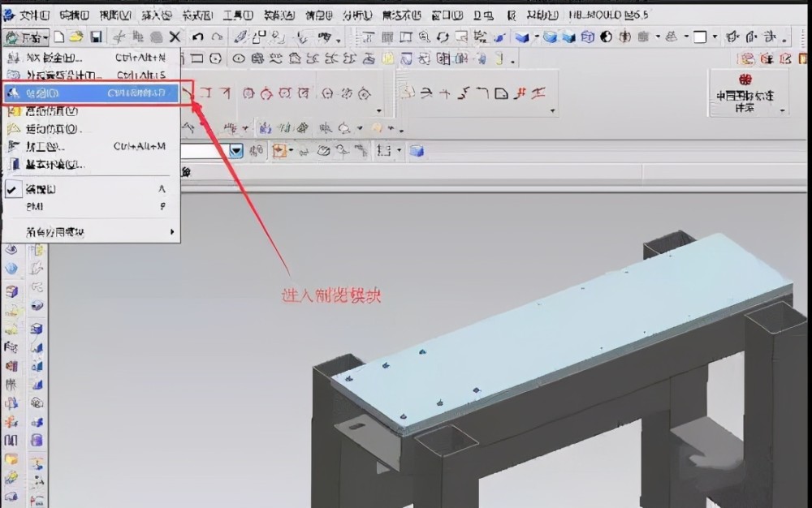Choose 高级仿真 from the Start menu

coord(91,110)
